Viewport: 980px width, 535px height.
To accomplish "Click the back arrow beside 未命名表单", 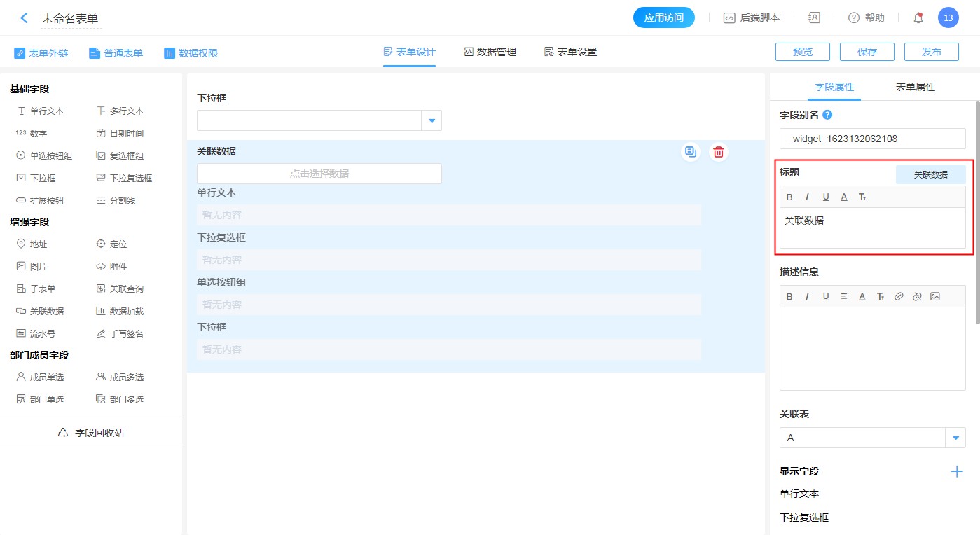I will (25, 18).
